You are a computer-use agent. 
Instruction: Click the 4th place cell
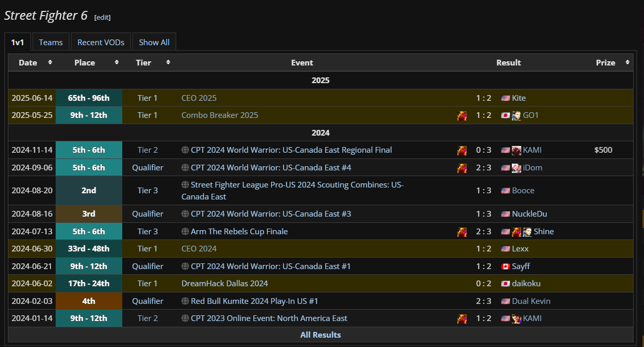(x=89, y=301)
